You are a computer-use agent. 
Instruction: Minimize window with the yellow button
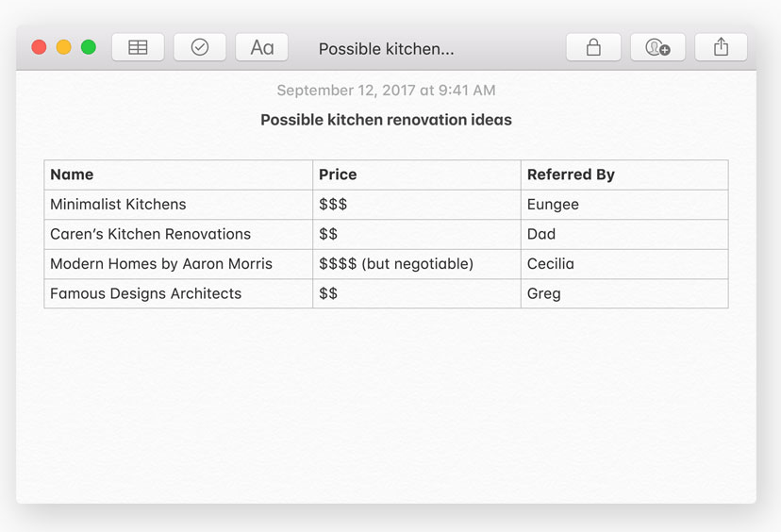(64, 47)
